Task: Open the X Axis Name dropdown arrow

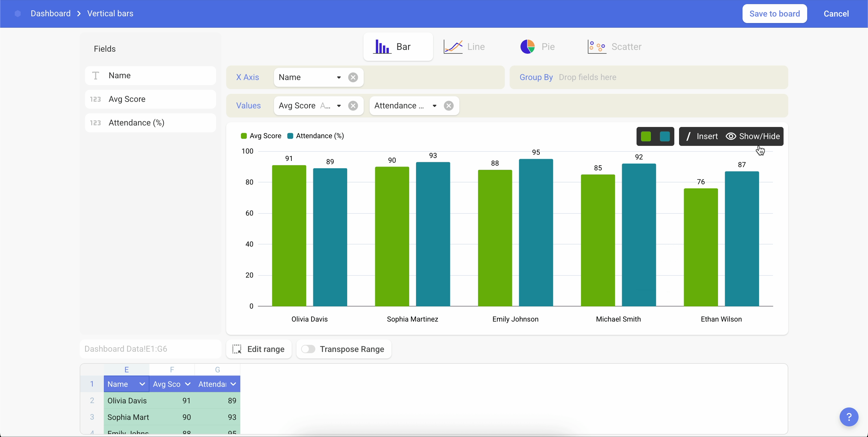Action: 339,77
